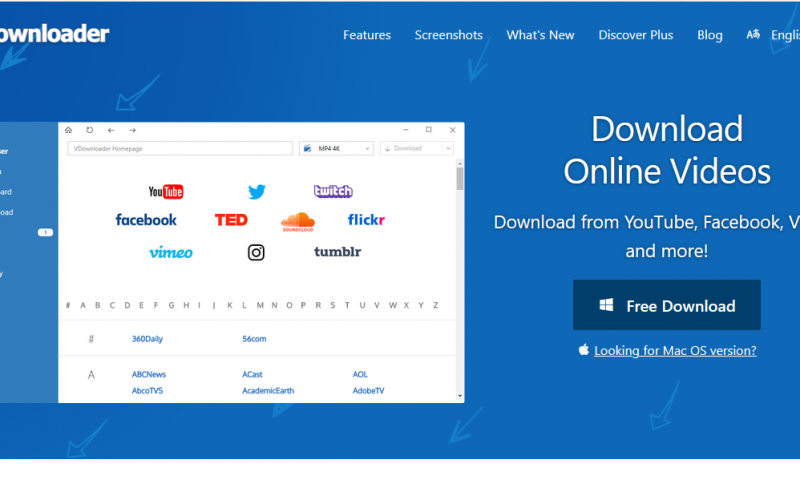The image size is (800, 500).
Task: Open the AcademicEarth site link
Action: pos(268,391)
